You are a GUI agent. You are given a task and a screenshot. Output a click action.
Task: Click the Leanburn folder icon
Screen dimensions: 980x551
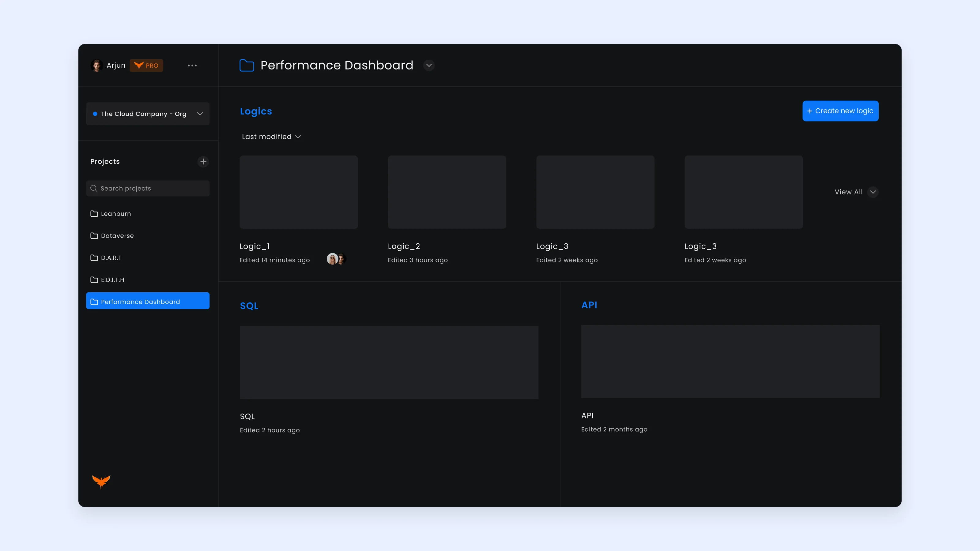point(94,214)
